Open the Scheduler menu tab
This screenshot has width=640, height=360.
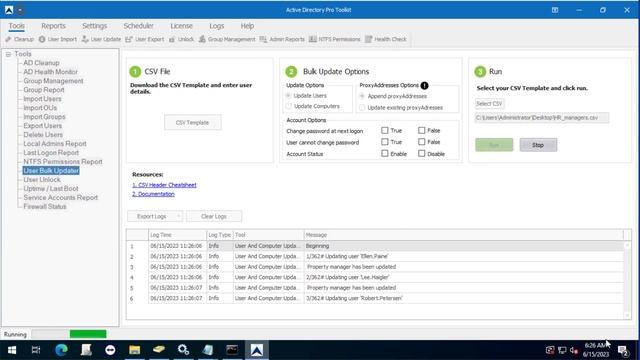(x=138, y=26)
